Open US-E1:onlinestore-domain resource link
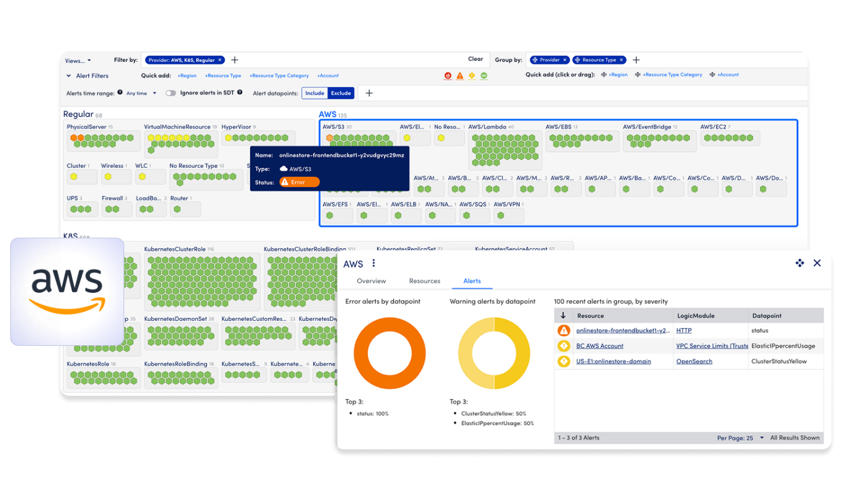The height and width of the screenshot is (488, 868). point(614,361)
